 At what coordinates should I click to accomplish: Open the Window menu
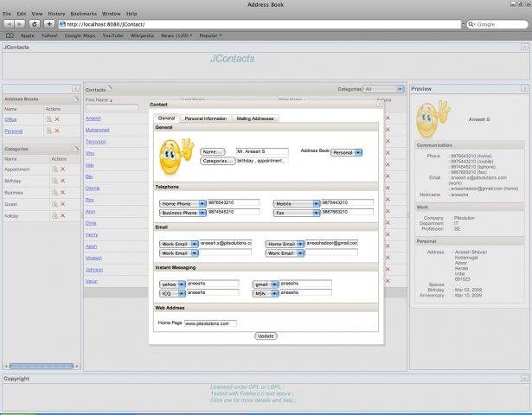coord(112,14)
